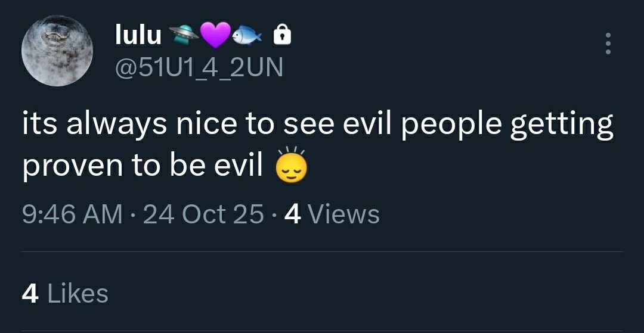Click the relieved face emoji in tweet
The width and height of the screenshot is (644, 333).
click(291, 166)
